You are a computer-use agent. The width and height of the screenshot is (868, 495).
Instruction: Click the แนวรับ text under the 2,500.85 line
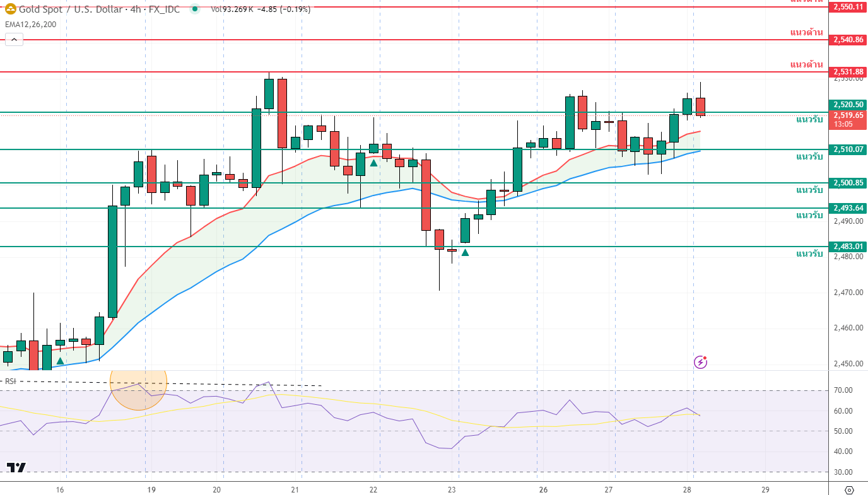coord(809,190)
